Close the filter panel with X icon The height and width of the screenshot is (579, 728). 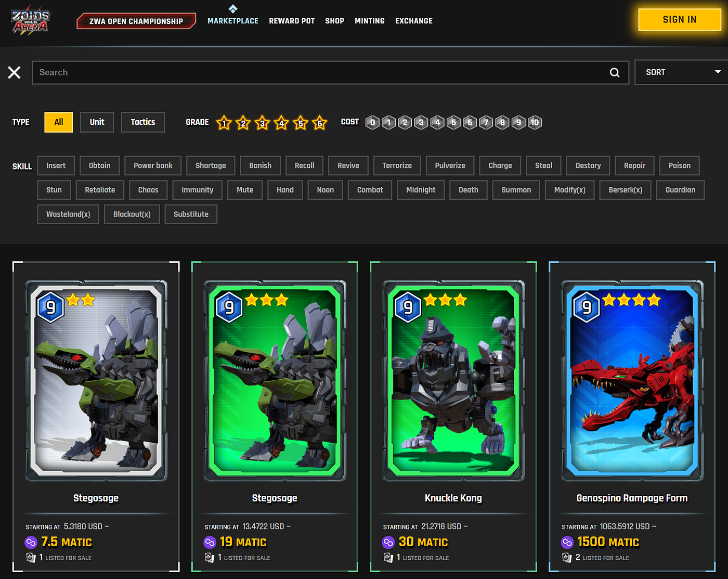14,72
